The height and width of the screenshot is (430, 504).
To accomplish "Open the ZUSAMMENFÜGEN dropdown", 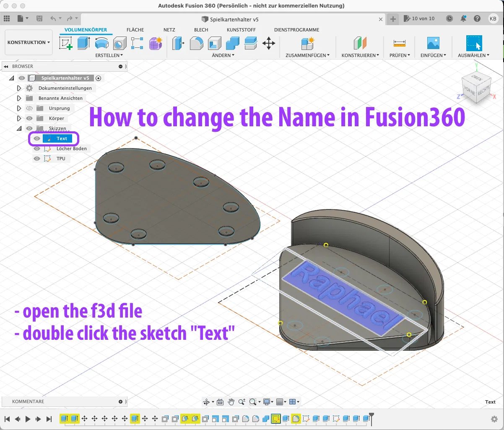I will tap(307, 55).
